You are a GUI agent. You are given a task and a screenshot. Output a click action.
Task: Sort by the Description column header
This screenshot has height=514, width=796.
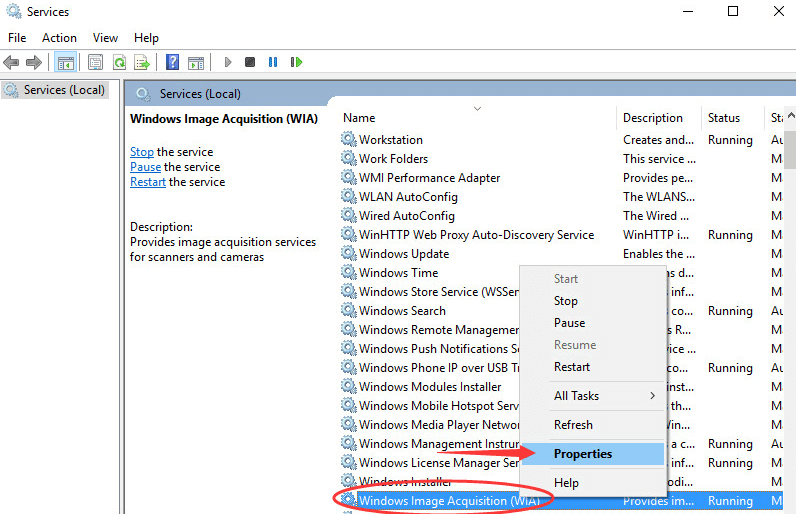(x=659, y=118)
